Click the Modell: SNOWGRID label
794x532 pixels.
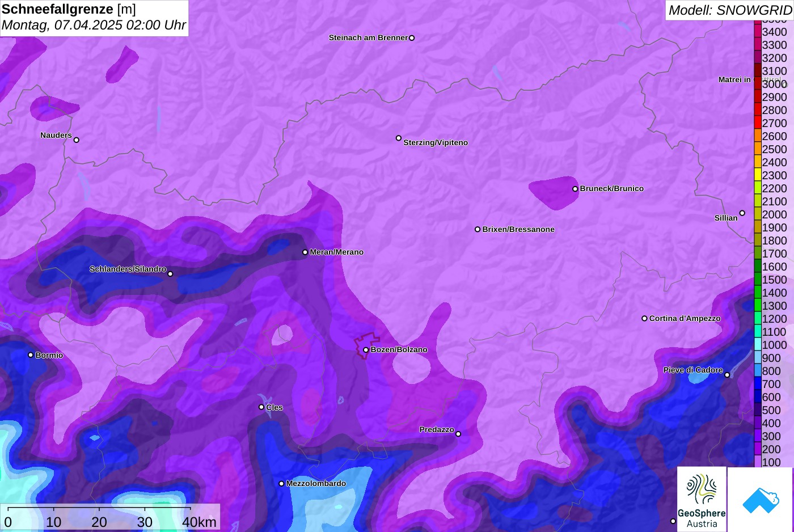tap(730, 10)
